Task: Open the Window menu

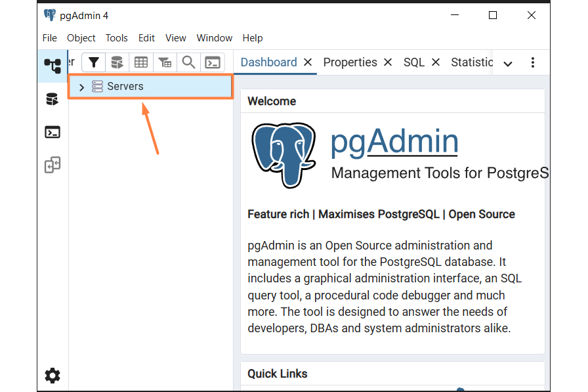Action: (x=215, y=38)
